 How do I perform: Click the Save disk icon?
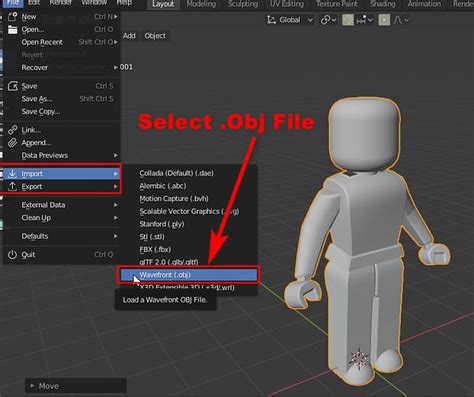pos(13,86)
